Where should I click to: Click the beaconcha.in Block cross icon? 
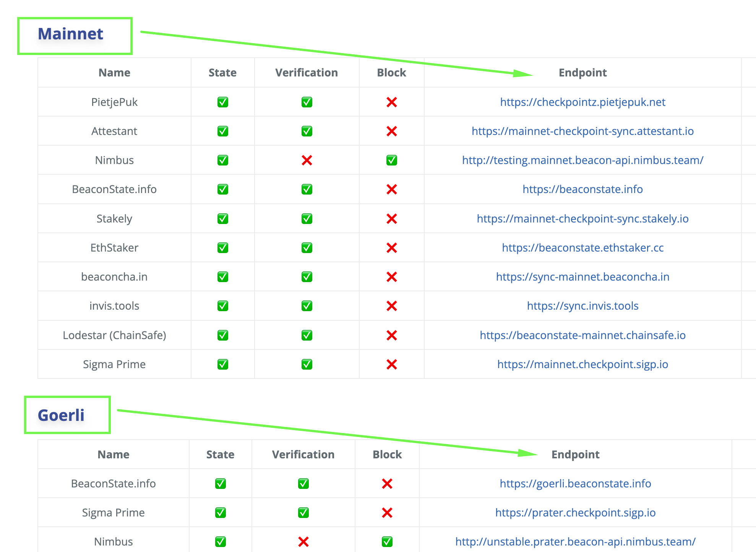(392, 277)
